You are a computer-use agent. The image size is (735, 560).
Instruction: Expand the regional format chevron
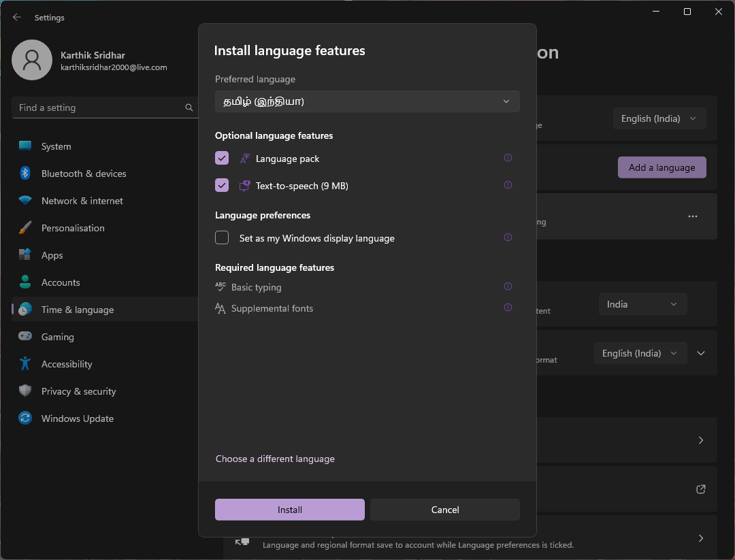click(701, 353)
